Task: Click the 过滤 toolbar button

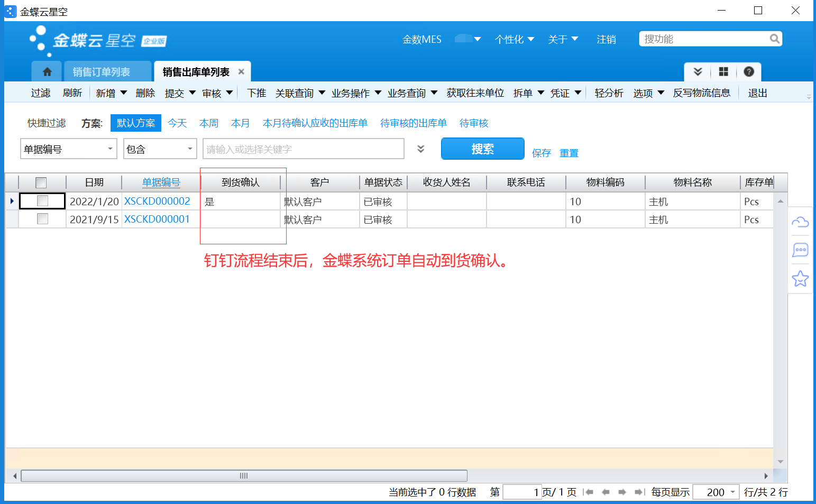Action: coord(41,93)
